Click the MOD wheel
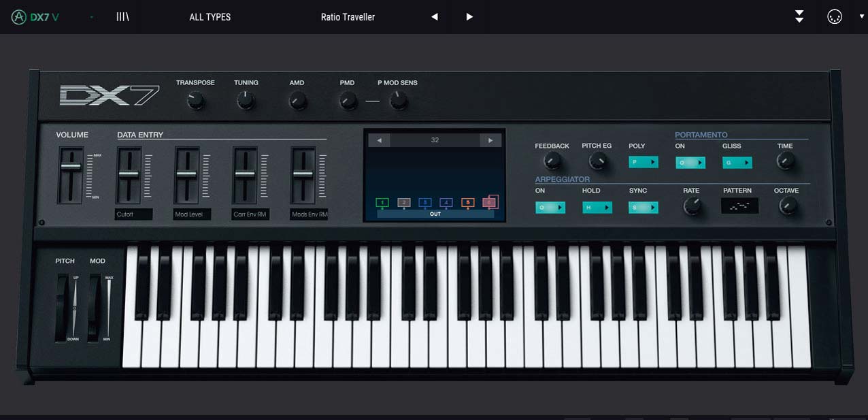 (95, 308)
